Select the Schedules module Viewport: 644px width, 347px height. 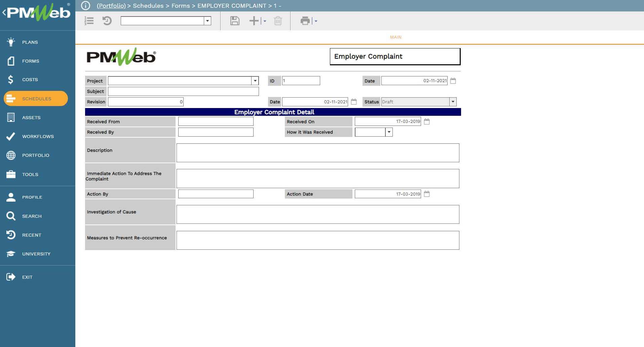36,99
